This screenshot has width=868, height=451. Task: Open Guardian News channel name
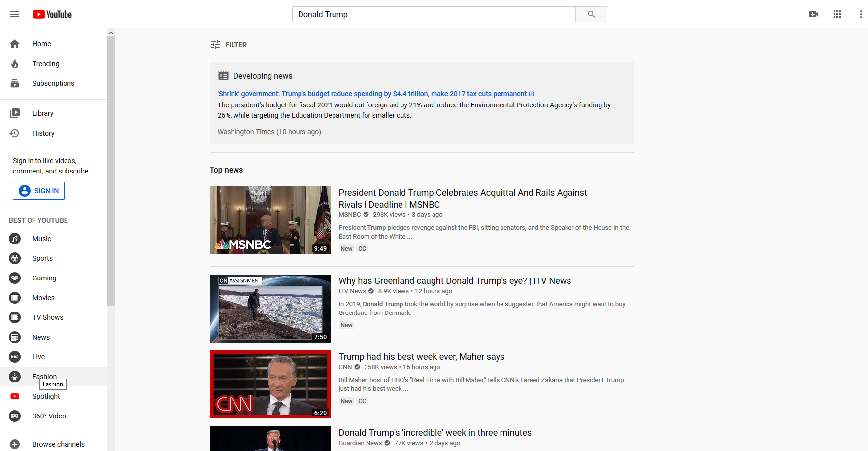click(360, 443)
